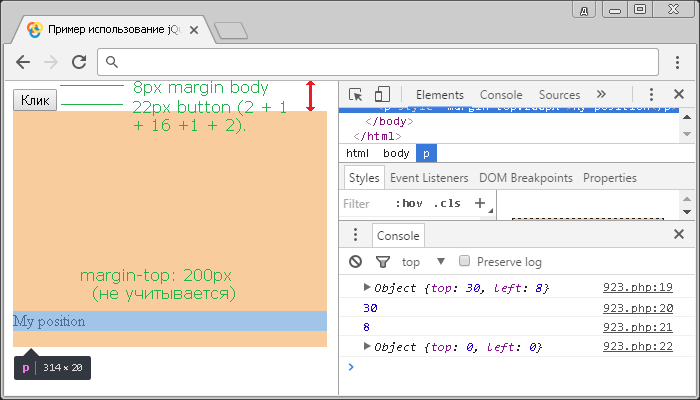This screenshot has height=400, width=700.
Task: Open the Sources panel tab
Action: [x=559, y=95]
